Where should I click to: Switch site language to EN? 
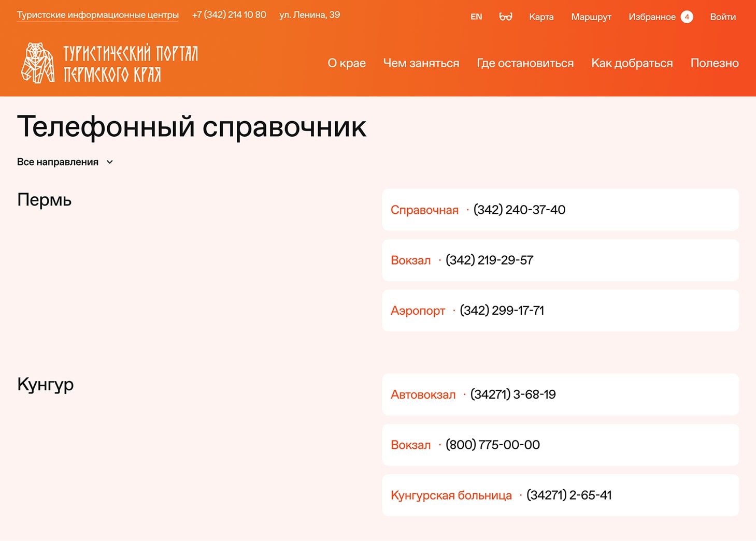click(x=476, y=17)
